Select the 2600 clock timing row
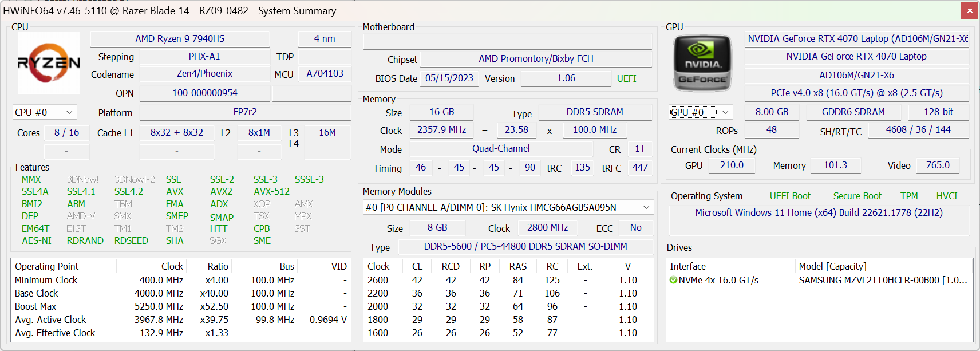Screen dimensions: 980x351 [508, 280]
